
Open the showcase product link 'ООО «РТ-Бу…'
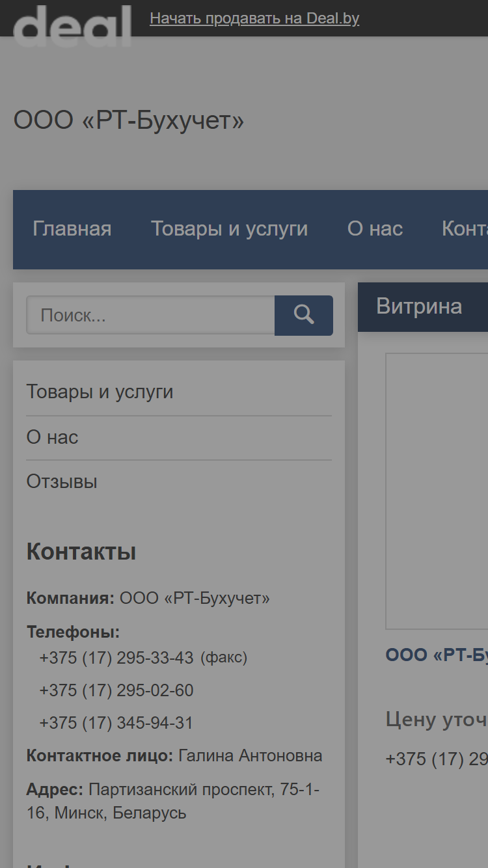[x=437, y=655]
